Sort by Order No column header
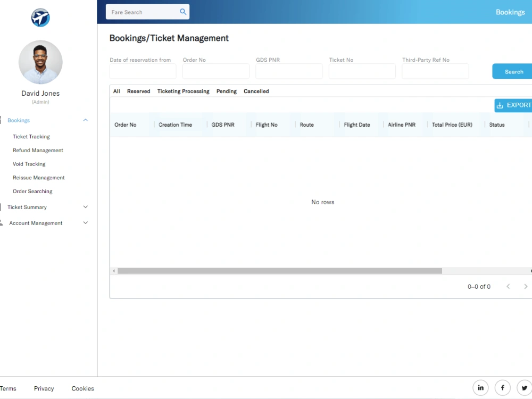This screenshot has width=532, height=399. (x=126, y=124)
